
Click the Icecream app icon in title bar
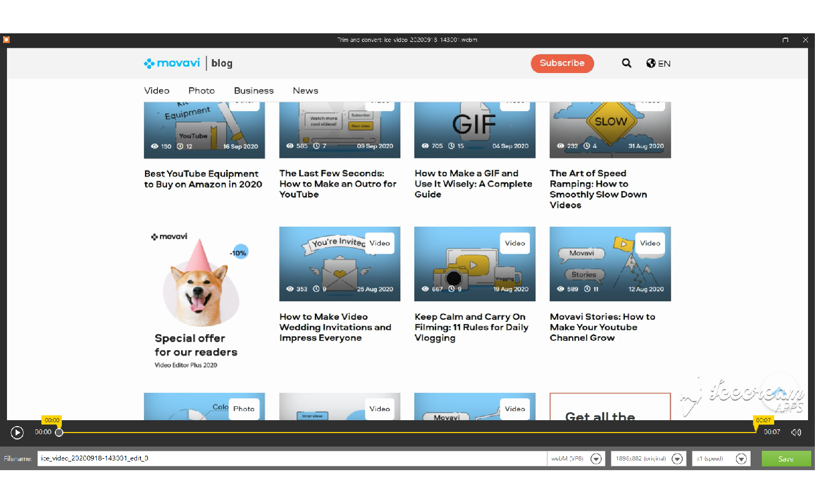tap(6, 40)
